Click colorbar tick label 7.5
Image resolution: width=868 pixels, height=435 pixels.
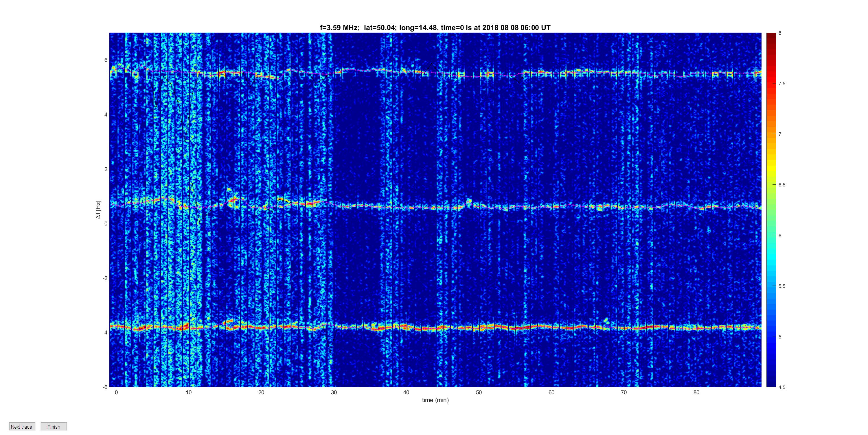point(782,84)
